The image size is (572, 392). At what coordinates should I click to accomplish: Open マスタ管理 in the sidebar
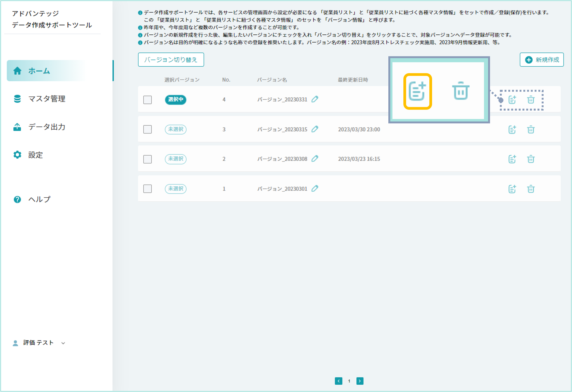[47, 99]
